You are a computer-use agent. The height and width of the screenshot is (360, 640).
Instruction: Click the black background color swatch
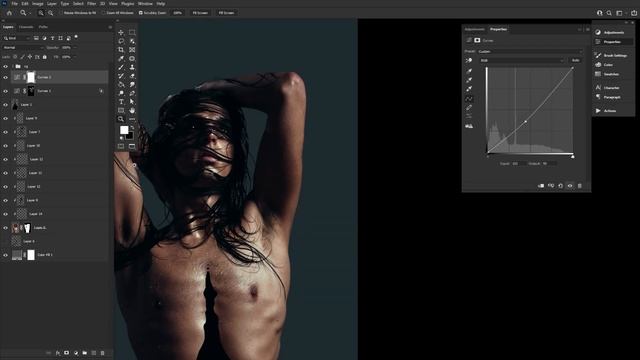pos(130,136)
